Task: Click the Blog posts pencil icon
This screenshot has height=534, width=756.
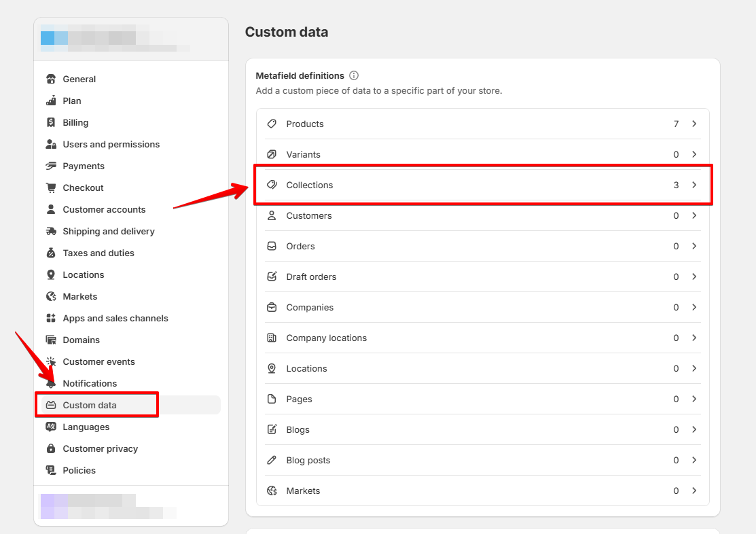Action: (272, 460)
